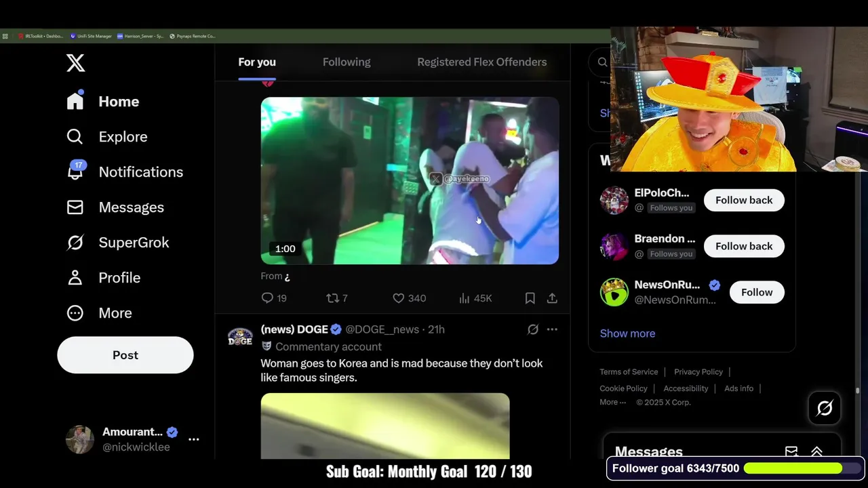Viewport: 868px width, 488px height.
Task: Open the DOGE post video preview
Action: 385,426
